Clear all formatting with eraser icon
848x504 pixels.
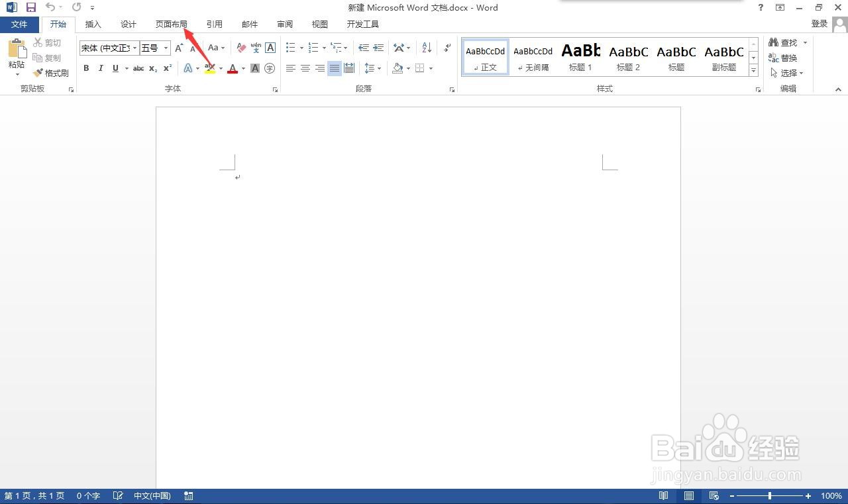click(241, 48)
